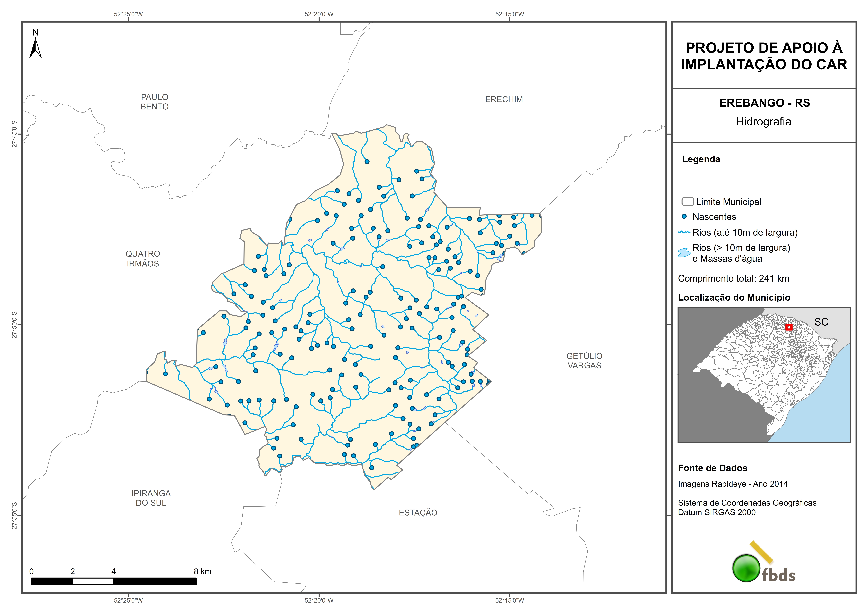Click the scale bar white segment
868x614 pixels.
pyautogui.click(x=93, y=581)
